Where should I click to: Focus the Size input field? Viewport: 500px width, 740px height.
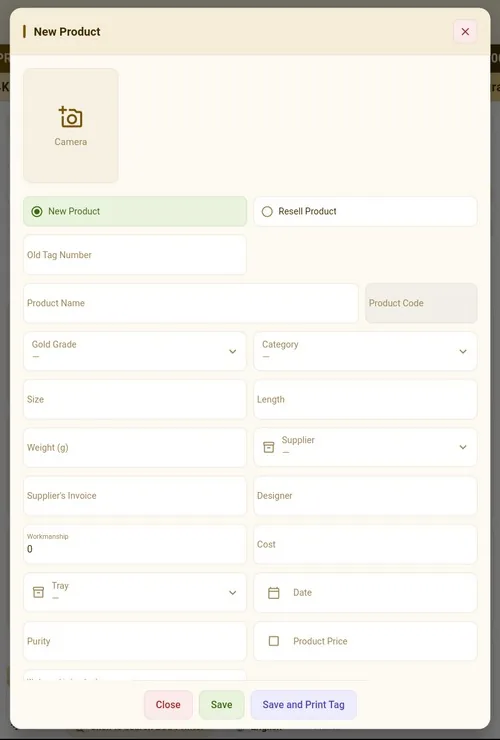[x=135, y=399]
